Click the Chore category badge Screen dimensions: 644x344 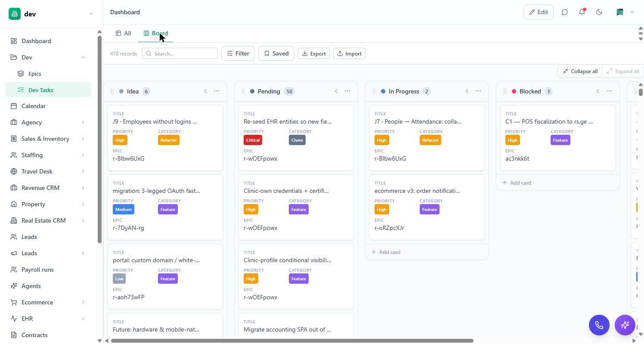[x=297, y=140]
